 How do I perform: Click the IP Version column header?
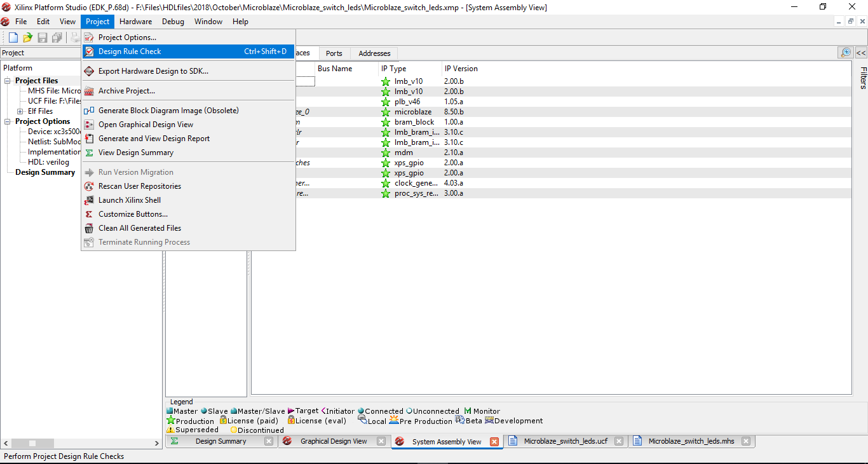click(x=461, y=69)
